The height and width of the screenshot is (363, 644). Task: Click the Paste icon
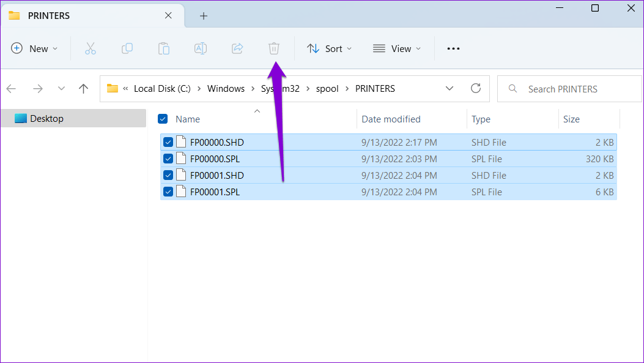[164, 48]
